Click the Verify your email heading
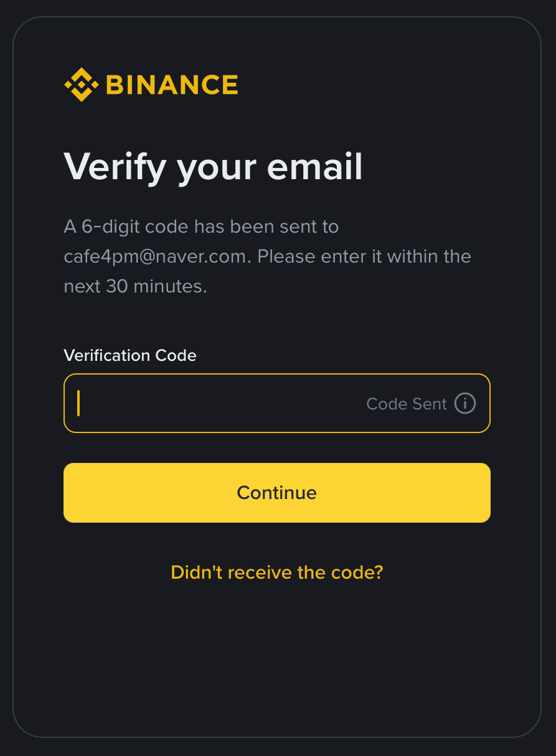Image resolution: width=556 pixels, height=756 pixels. pyautogui.click(x=213, y=166)
